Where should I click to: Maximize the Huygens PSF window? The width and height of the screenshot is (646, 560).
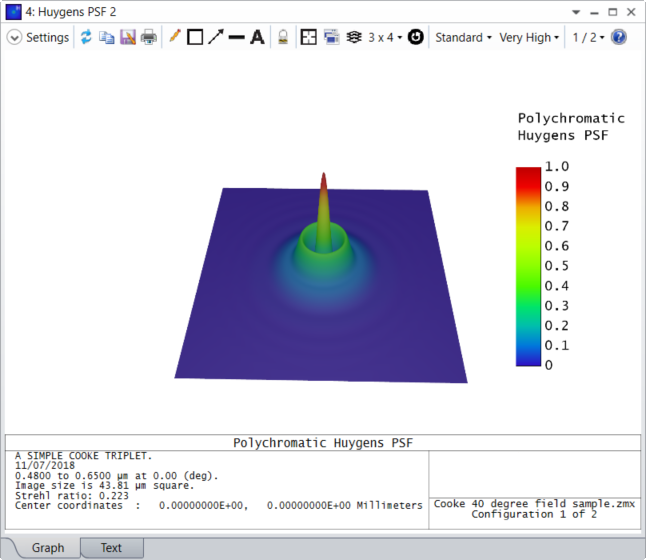pos(613,12)
